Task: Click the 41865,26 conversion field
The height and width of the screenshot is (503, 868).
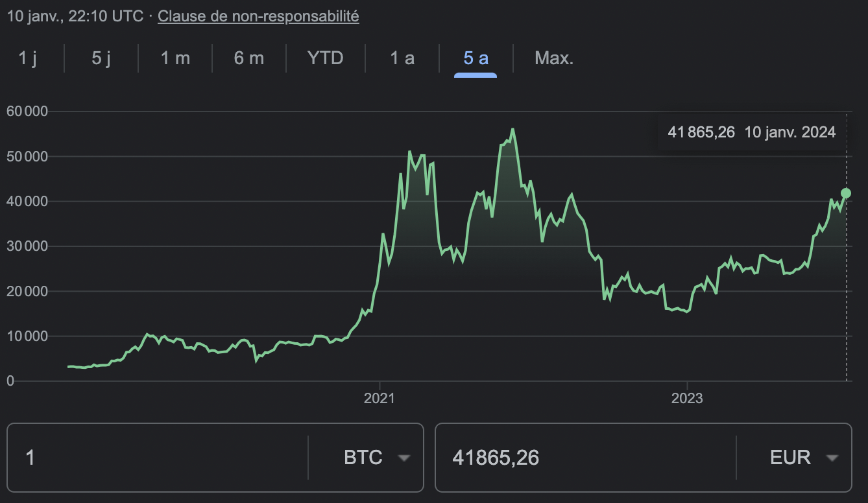Action: pos(584,457)
